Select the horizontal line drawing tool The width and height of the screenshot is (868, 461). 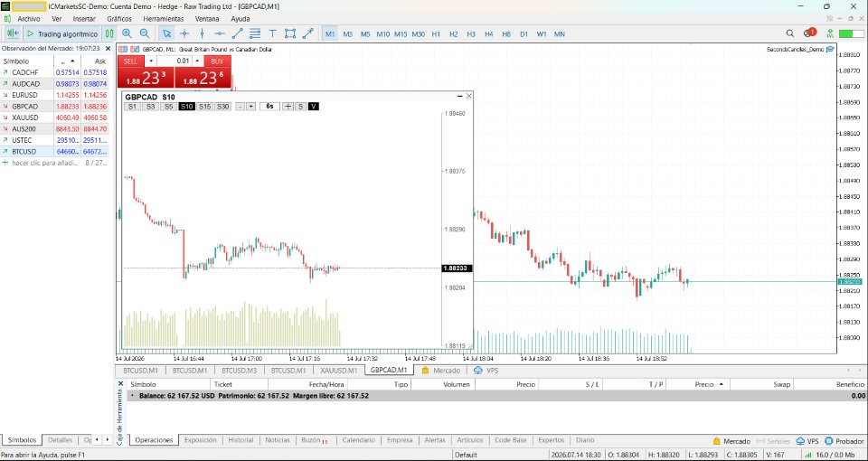pos(219,33)
